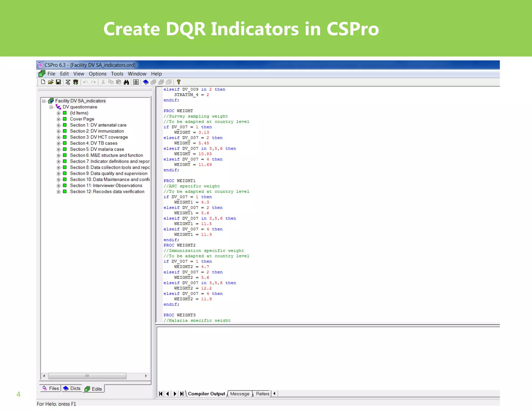Click the first grayed stacked-forms icon
Screen dimensions: 532x411
154,82
